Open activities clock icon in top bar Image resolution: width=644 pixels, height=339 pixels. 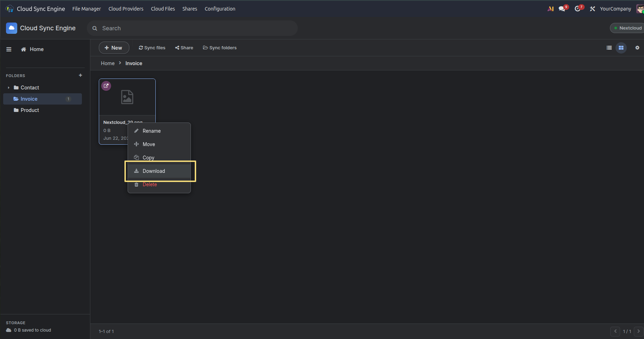point(578,8)
